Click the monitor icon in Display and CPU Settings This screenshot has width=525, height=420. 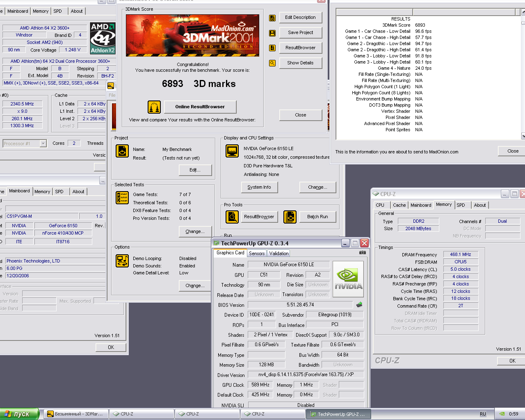click(232, 151)
